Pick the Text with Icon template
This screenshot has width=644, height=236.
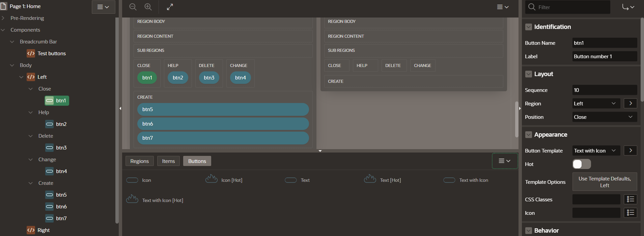click(x=466, y=180)
